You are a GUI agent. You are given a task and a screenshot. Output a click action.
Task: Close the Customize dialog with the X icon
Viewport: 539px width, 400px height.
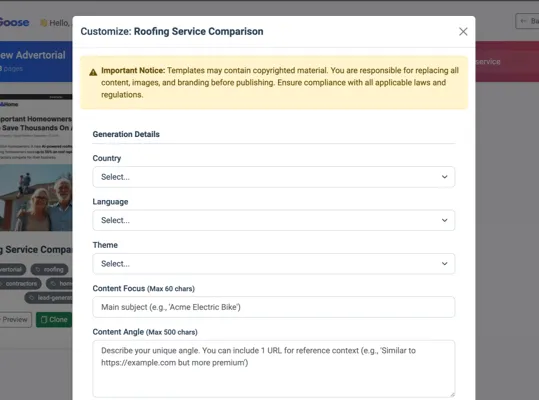(x=463, y=32)
